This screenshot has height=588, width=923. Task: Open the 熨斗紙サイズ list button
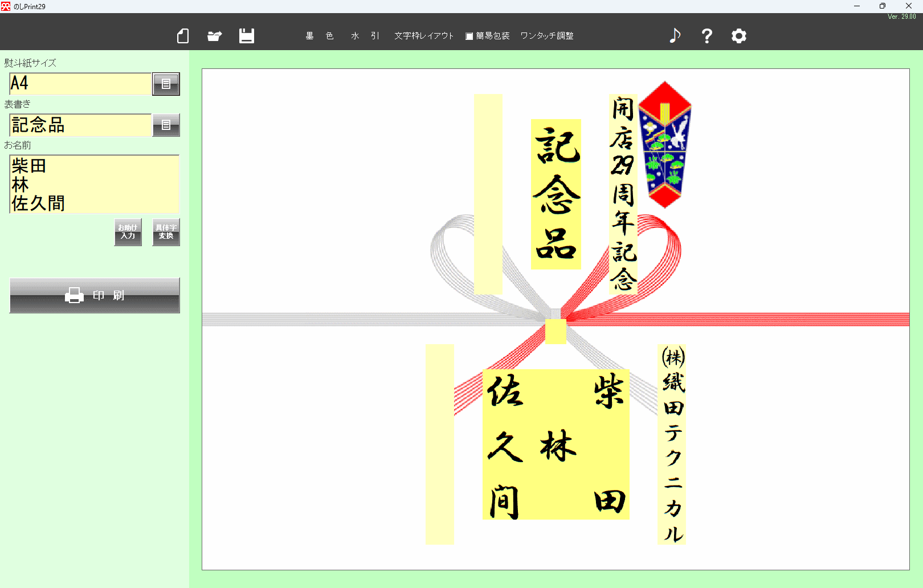pyautogui.click(x=166, y=84)
